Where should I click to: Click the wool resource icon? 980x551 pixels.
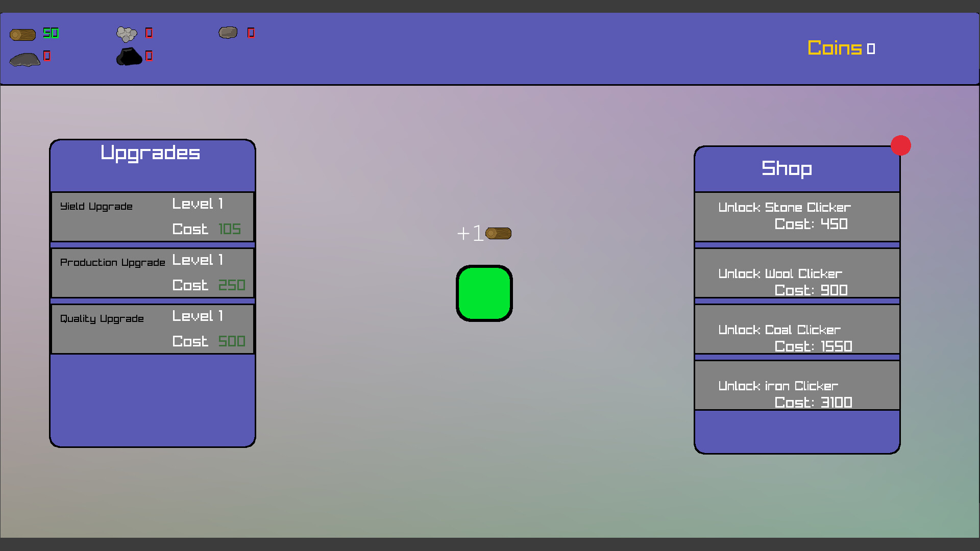pos(127,34)
